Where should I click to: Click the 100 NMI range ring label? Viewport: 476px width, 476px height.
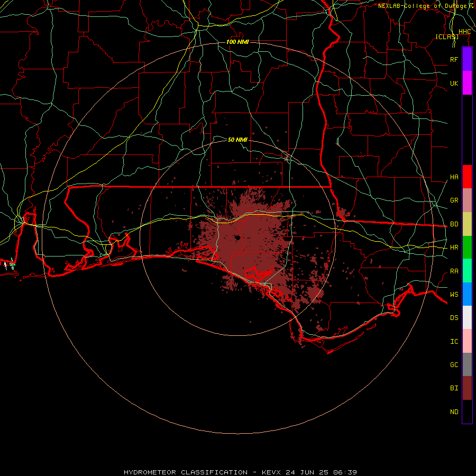click(x=237, y=42)
